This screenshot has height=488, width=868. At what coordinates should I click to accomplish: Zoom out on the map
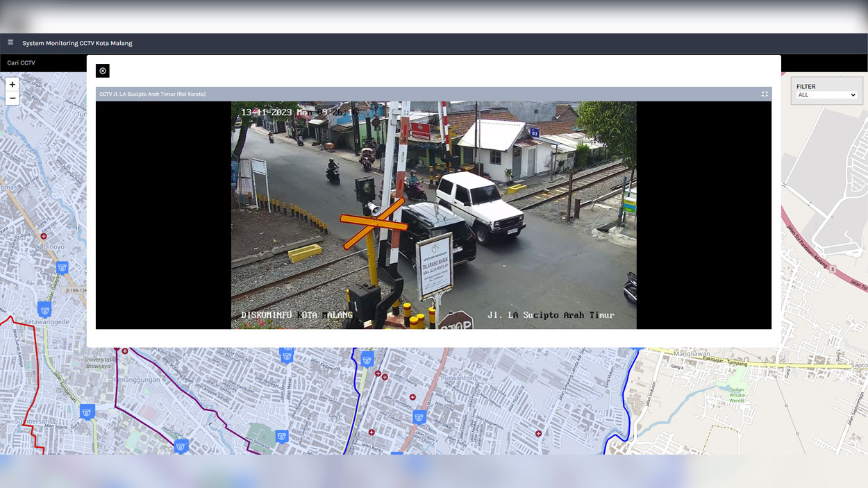coord(12,98)
